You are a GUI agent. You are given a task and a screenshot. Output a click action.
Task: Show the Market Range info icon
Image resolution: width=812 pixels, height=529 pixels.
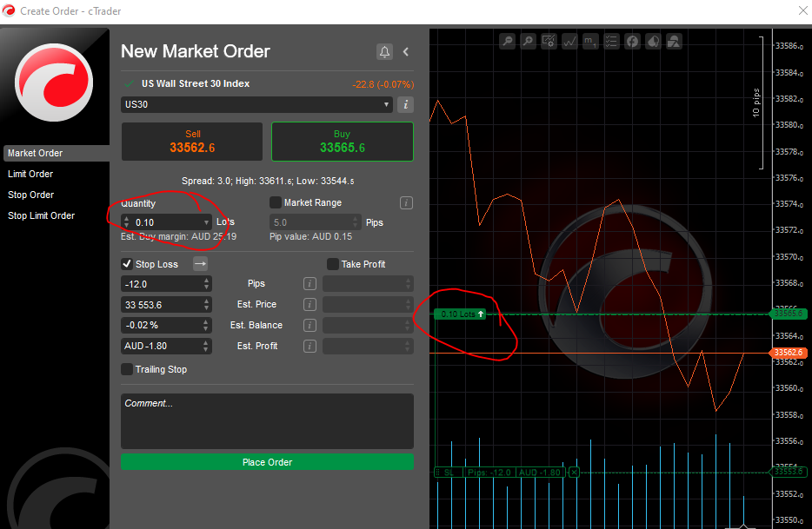tap(406, 203)
